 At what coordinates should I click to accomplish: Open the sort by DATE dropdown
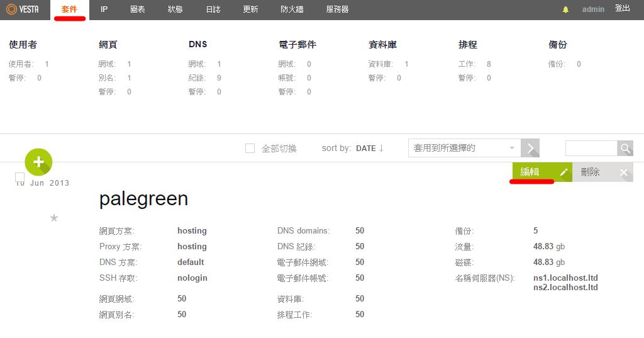click(365, 149)
